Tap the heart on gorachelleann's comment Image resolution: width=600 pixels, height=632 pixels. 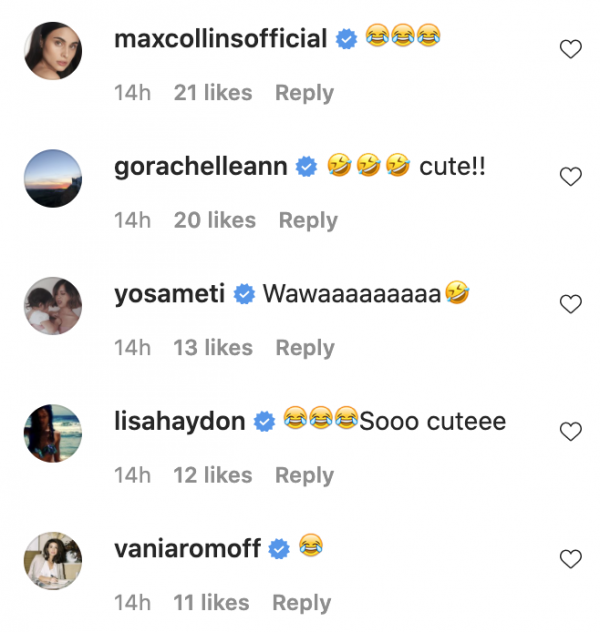tap(570, 177)
